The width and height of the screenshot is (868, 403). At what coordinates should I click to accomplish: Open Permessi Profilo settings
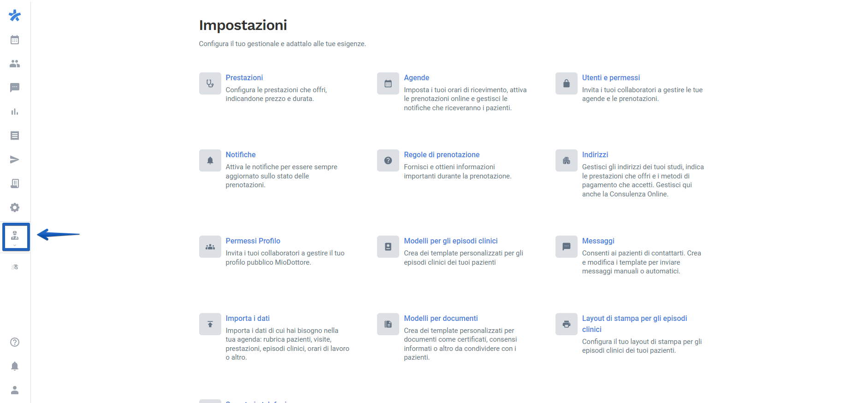pyautogui.click(x=253, y=241)
